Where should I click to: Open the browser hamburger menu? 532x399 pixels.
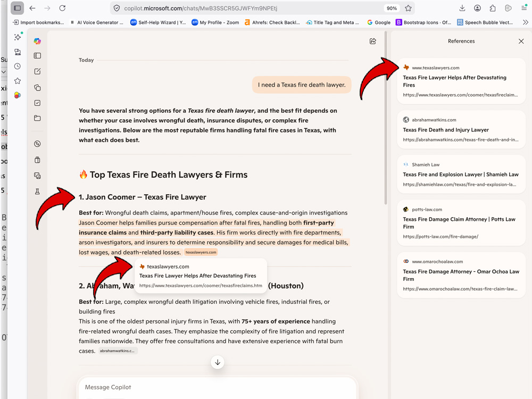click(524, 8)
